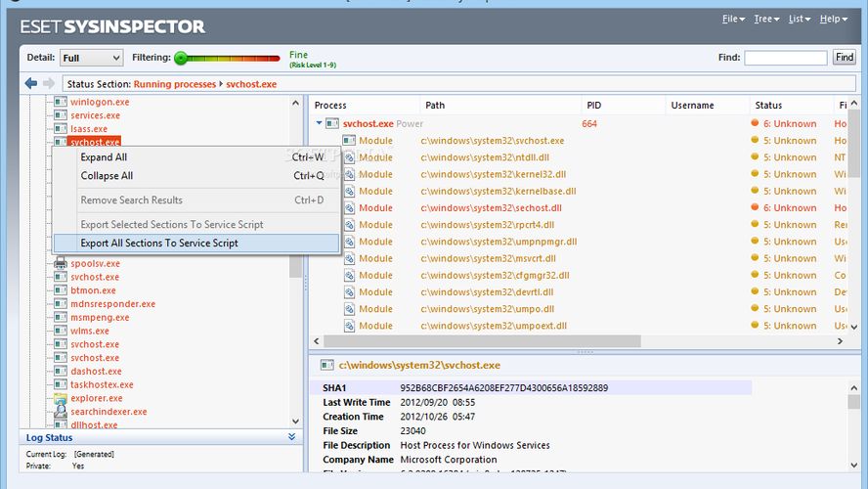Collapse the svchost.exe Power process row
Screen dimensions: 868x489
319,123
